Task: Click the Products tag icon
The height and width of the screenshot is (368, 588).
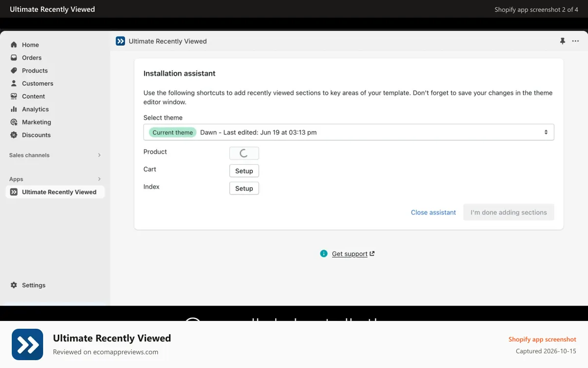Action: click(14, 71)
